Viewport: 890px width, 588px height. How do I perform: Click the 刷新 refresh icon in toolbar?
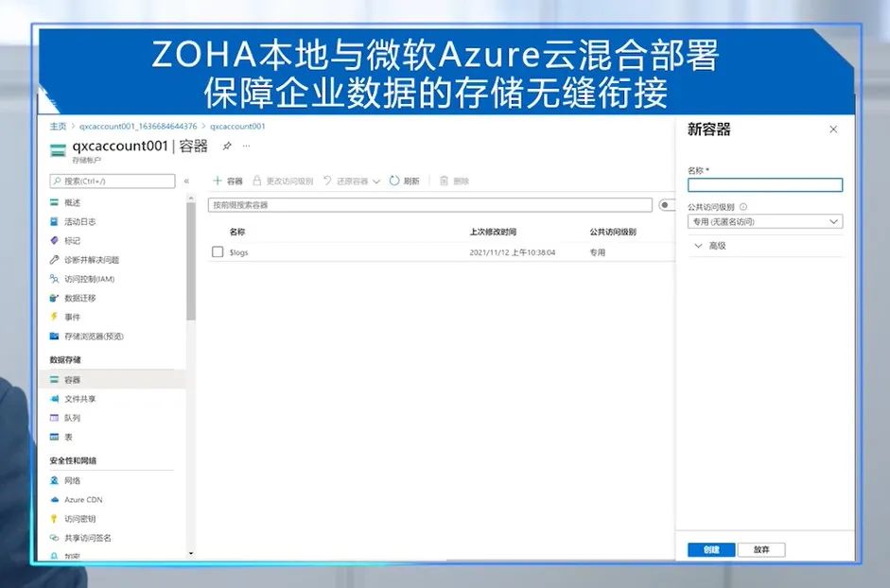click(x=394, y=181)
